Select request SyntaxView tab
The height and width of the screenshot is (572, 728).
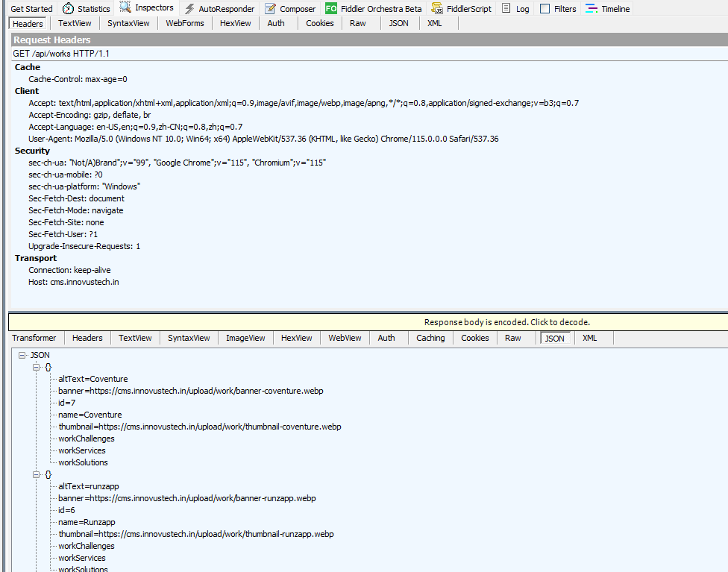pos(128,23)
